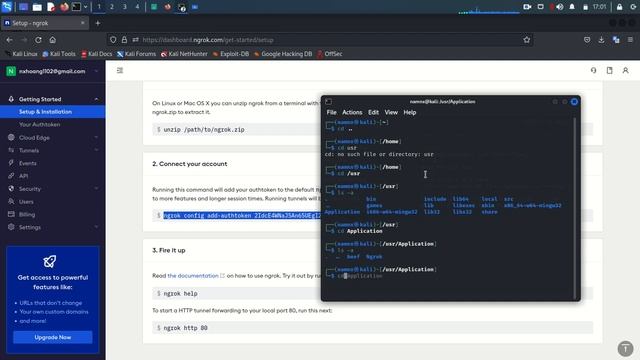Bookmark this page with the star icon
The height and width of the screenshot is (360, 640).
(527, 40)
